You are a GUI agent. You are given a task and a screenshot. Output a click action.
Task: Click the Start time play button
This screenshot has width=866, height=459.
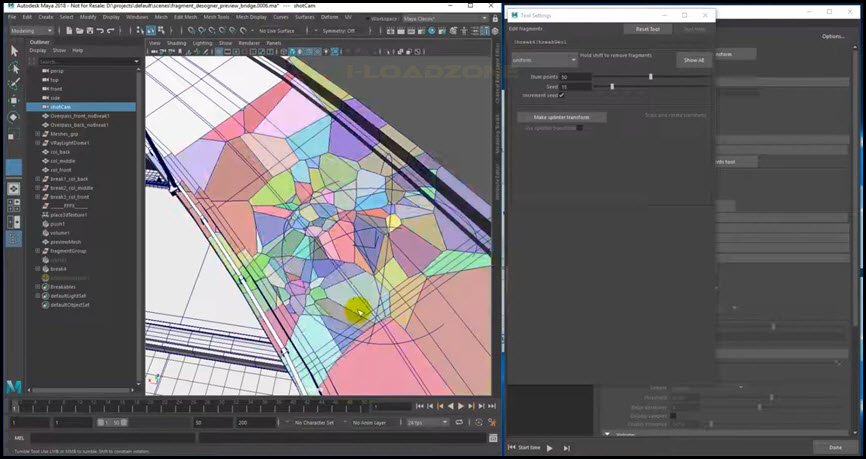pos(550,448)
